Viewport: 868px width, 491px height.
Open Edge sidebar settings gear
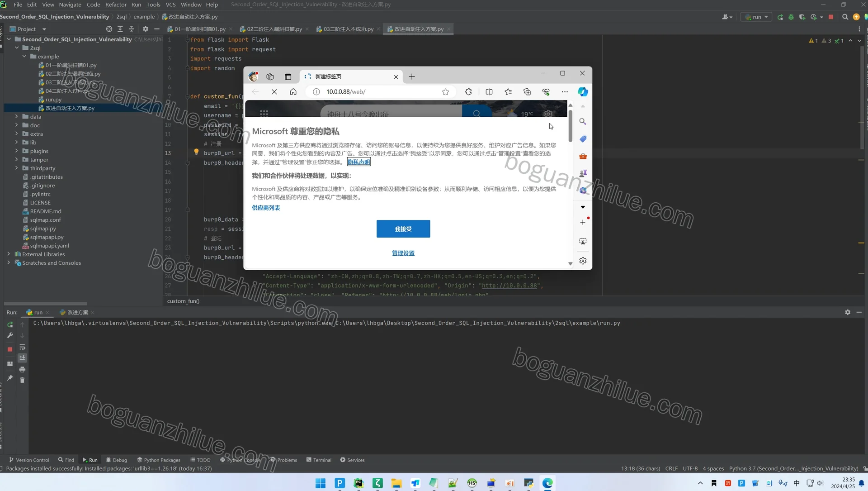(x=583, y=261)
